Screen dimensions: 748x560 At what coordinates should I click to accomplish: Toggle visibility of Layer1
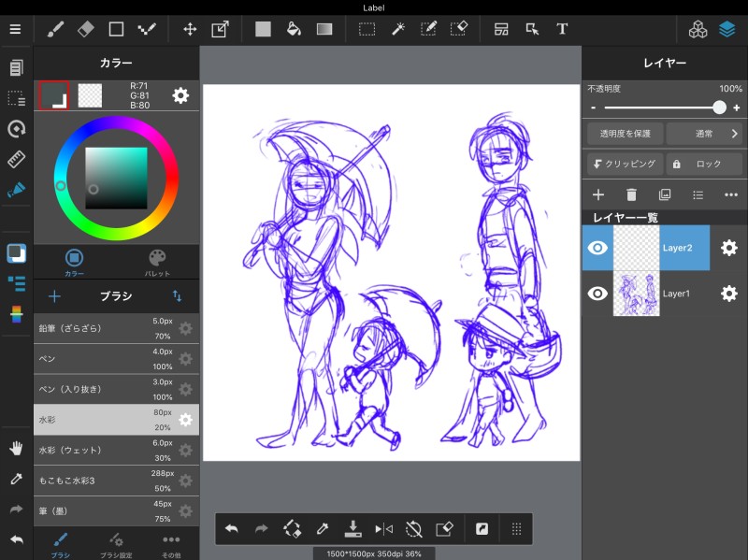tap(597, 294)
